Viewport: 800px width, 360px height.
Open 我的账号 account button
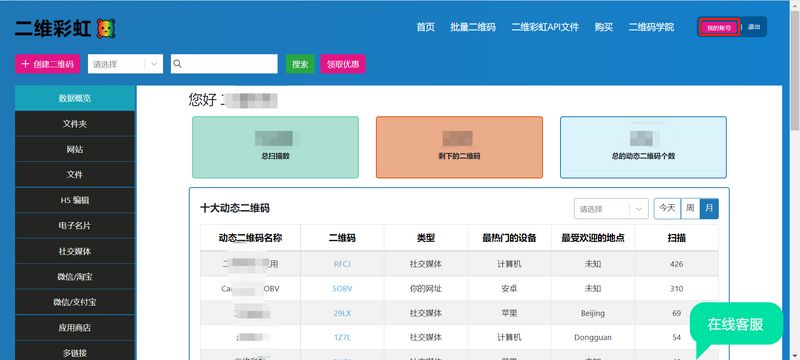(x=719, y=28)
